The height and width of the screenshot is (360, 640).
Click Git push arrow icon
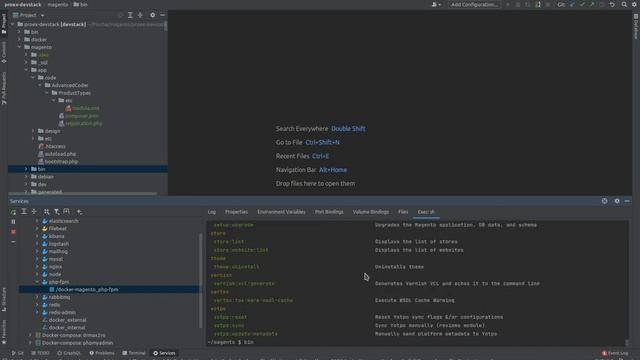pyautogui.click(x=592, y=4)
